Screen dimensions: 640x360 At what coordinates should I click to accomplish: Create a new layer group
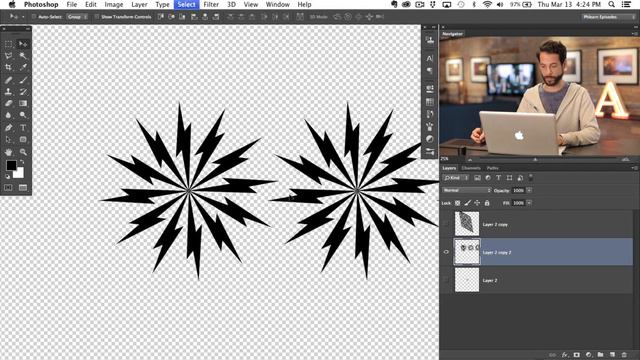(x=600, y=355)
